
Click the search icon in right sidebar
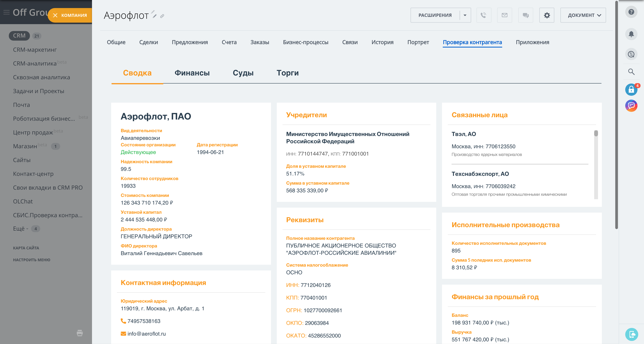(631, 72)
